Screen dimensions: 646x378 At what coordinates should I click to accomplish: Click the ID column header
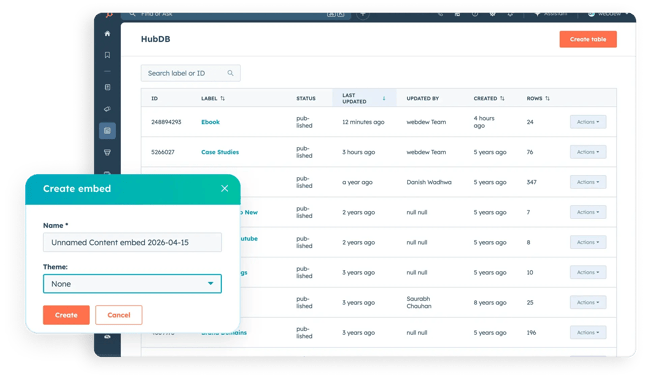click(x=154, y=99)
